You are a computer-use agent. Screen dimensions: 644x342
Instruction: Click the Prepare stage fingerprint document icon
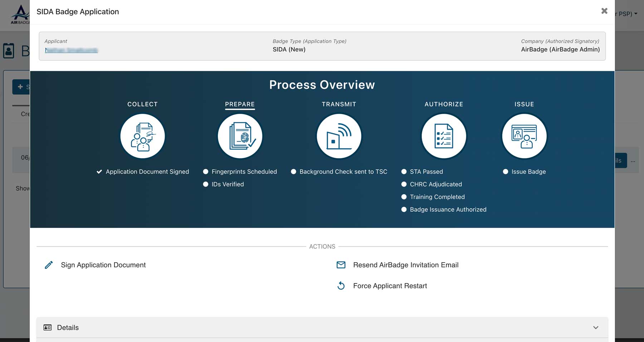240,136
